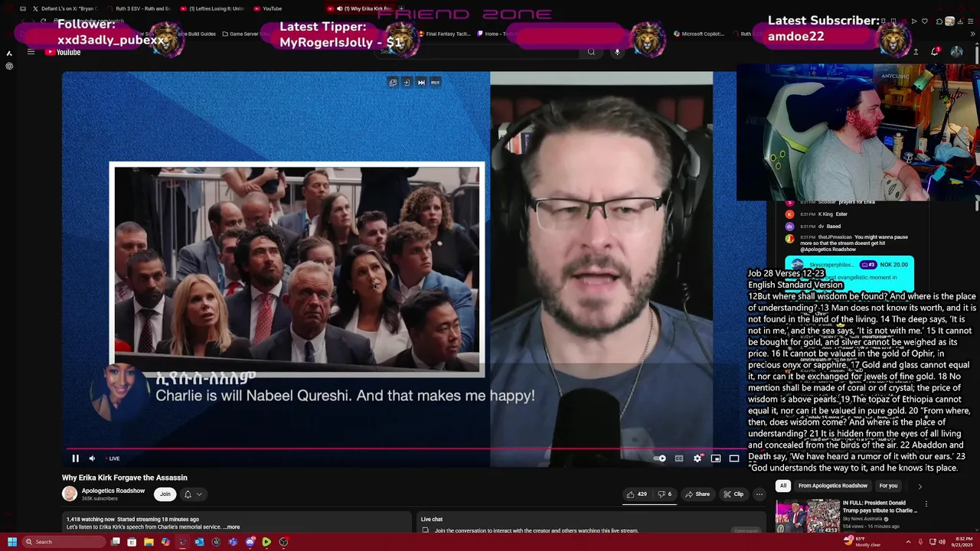The width and height of the screenshot is (980, 551).
Task: Dislike the video with thumbs down
Action: click(x=663, y=494)
